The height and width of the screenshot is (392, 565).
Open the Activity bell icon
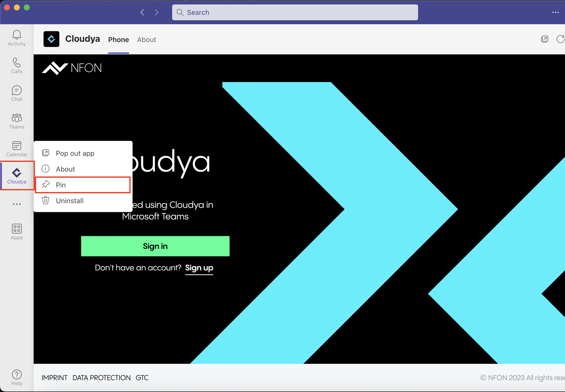coord(17,38)
